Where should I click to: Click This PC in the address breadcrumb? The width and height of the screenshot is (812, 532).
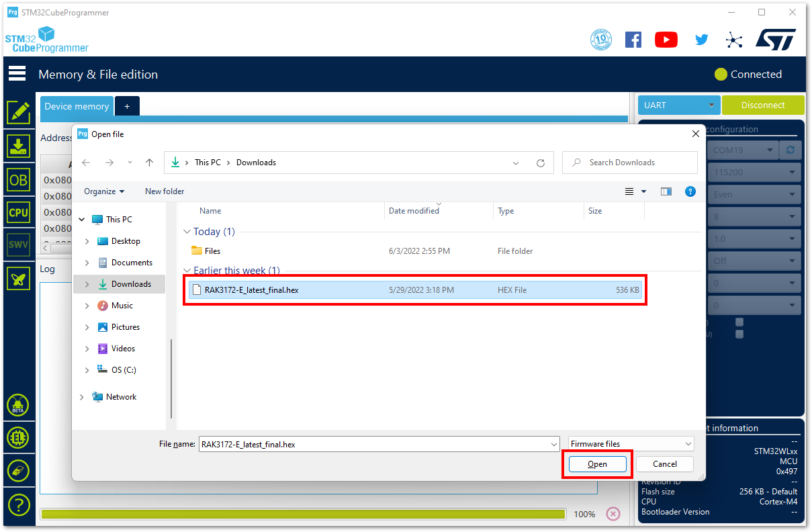pos(208,163)
